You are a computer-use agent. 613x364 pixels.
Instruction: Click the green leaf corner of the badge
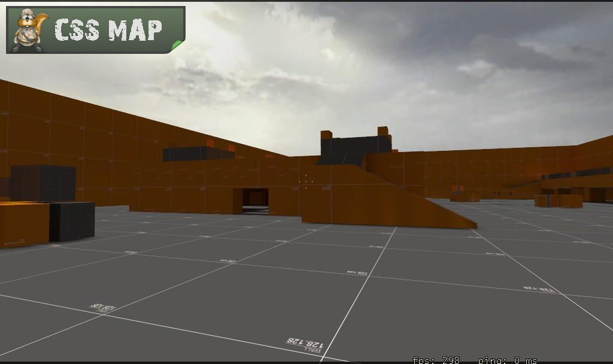pos(177,45)
